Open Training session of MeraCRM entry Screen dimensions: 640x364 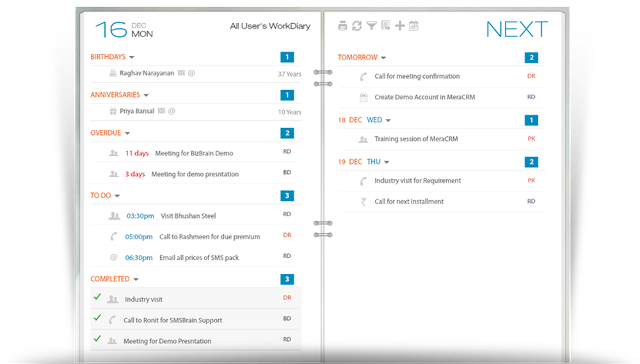(417, 139)
